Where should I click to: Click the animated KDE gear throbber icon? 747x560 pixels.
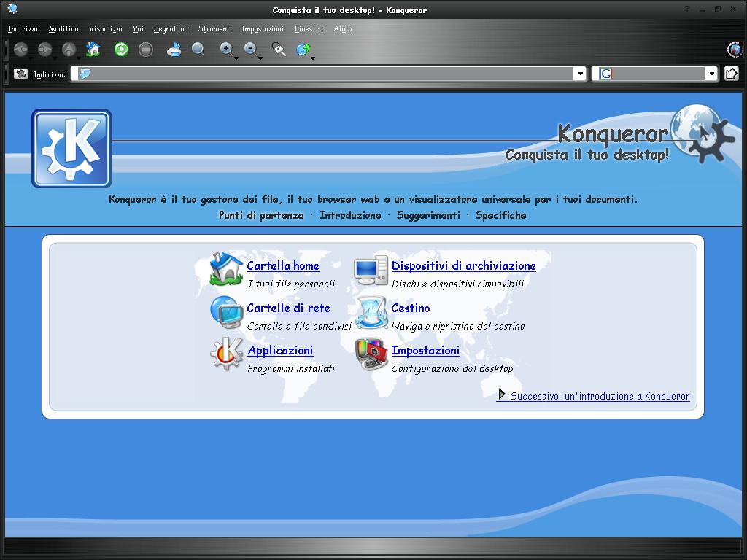(x=735, y=49)
